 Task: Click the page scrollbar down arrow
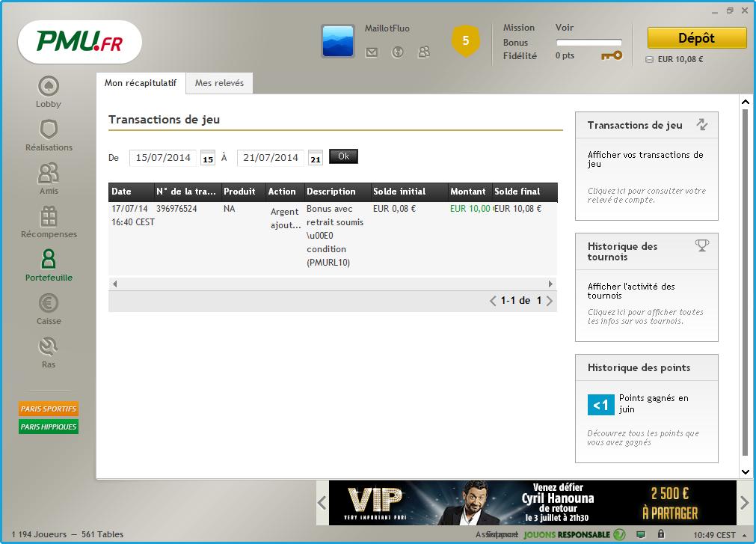click(x=746, y=472)
